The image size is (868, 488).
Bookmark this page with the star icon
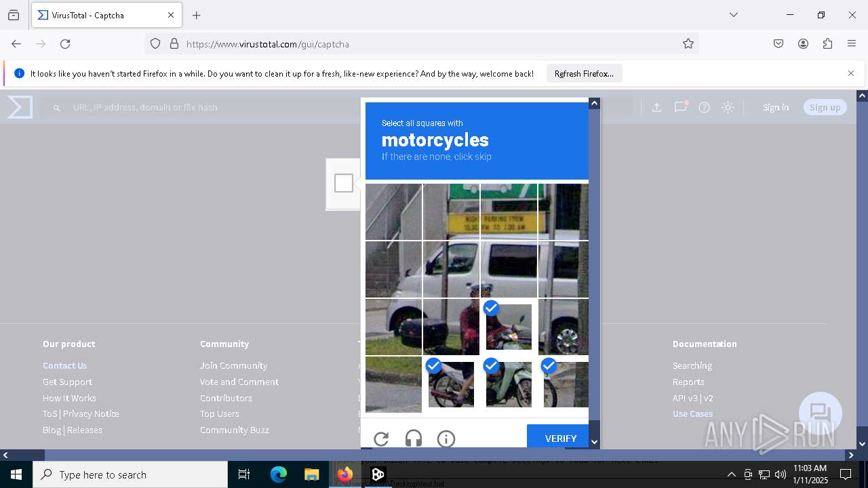[x=688, y=43]
